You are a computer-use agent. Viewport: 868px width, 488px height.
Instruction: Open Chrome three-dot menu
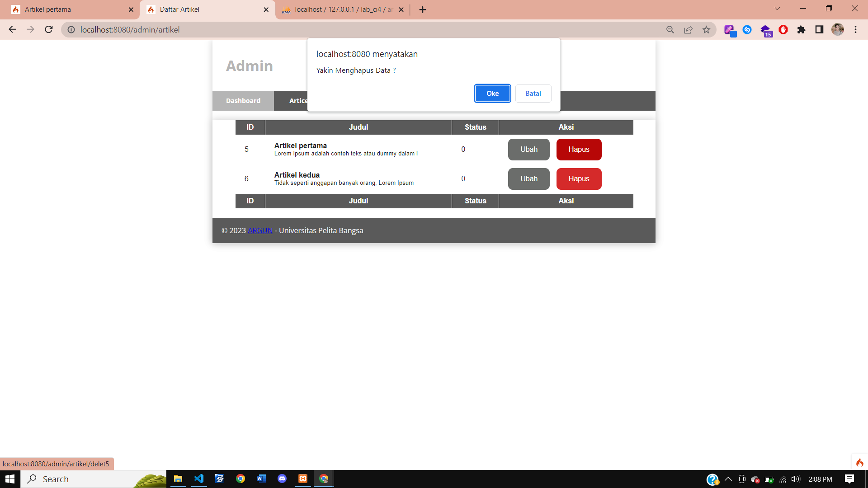[855, 30]
